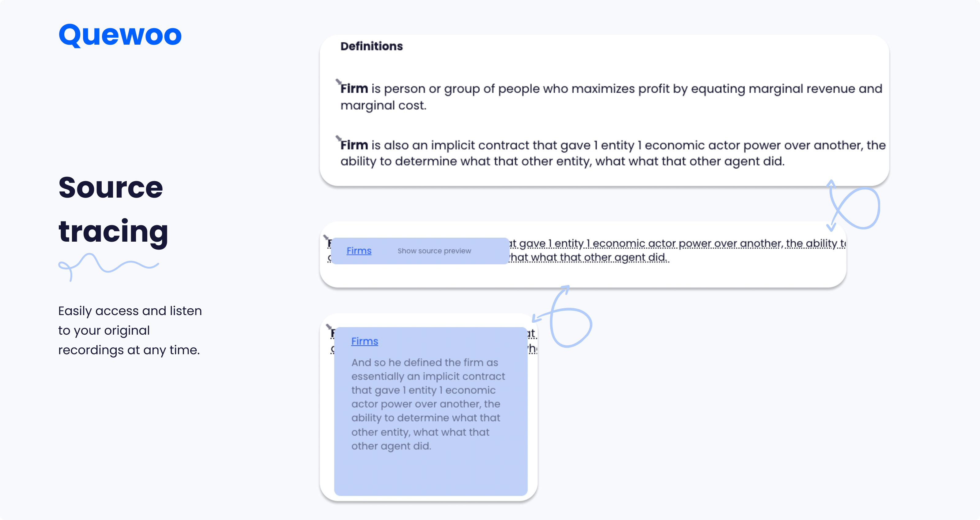Screen dimensions: 980x520
Task: Open the Firms link in the expanded transcript popup
Action: click(364, 341)
